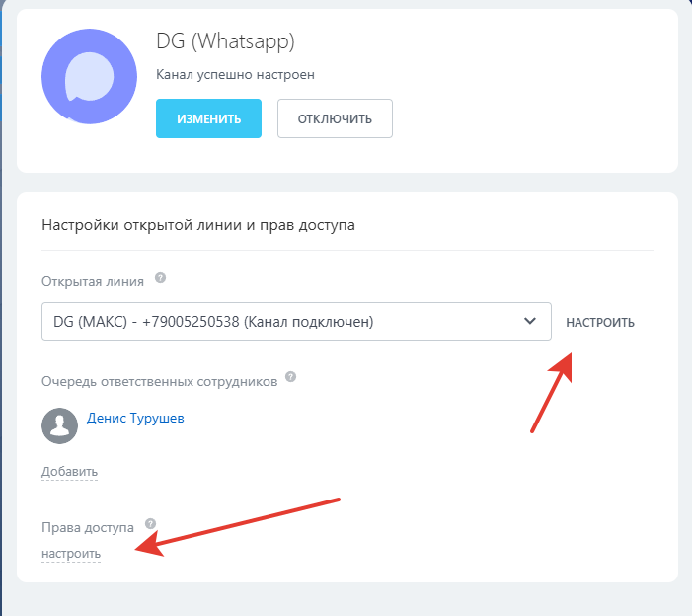Click the avatar of Денис Турушев

59,425
